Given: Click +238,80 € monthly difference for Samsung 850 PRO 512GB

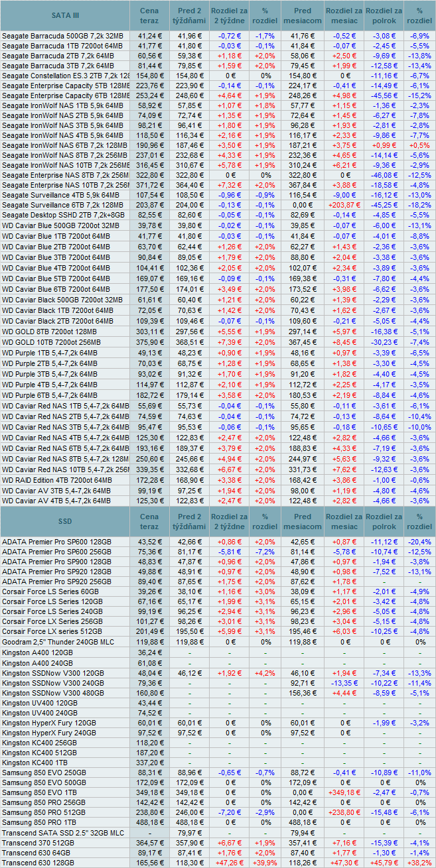Looking at the screenshot, I should tap(344, 814).
